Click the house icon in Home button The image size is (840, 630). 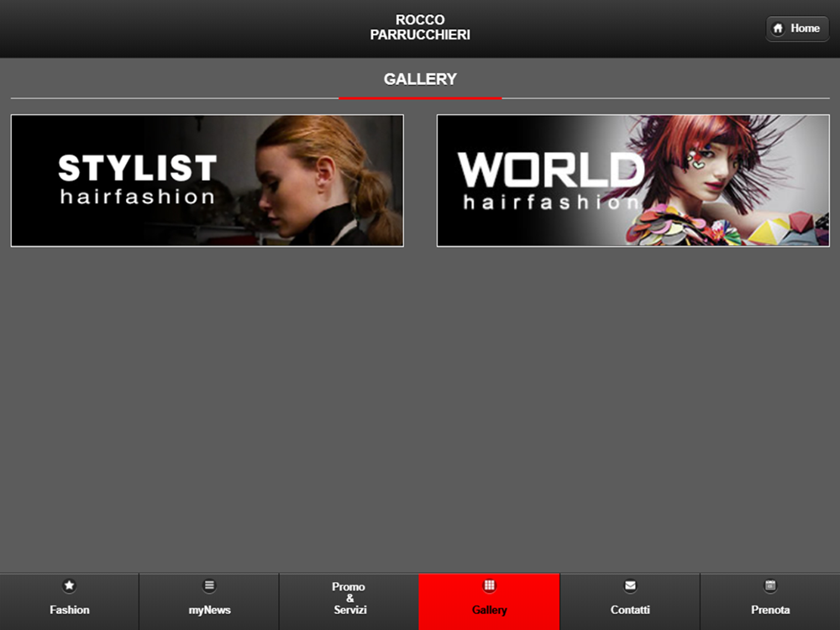click(778, 29)
